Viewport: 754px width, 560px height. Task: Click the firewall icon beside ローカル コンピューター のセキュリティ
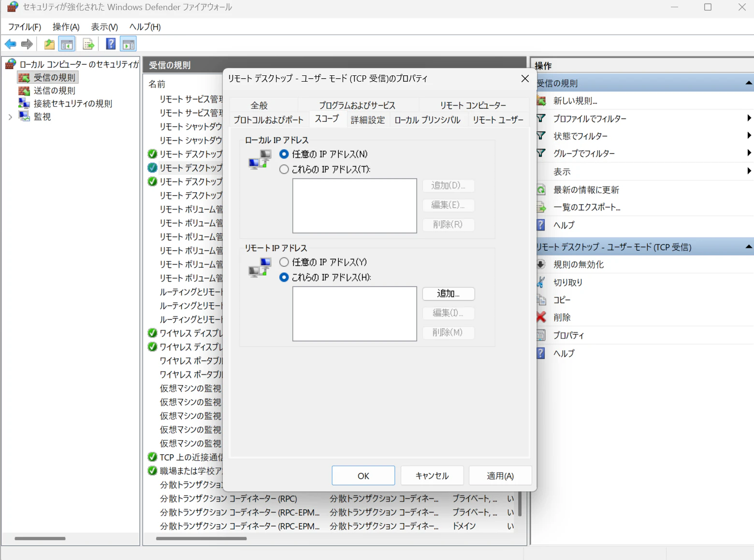coord(11,64)
